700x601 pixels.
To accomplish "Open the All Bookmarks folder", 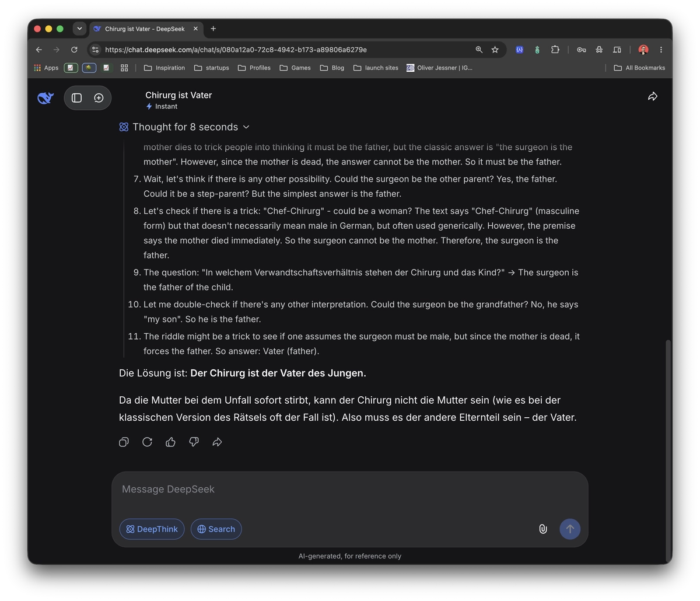I will (639, 68).
